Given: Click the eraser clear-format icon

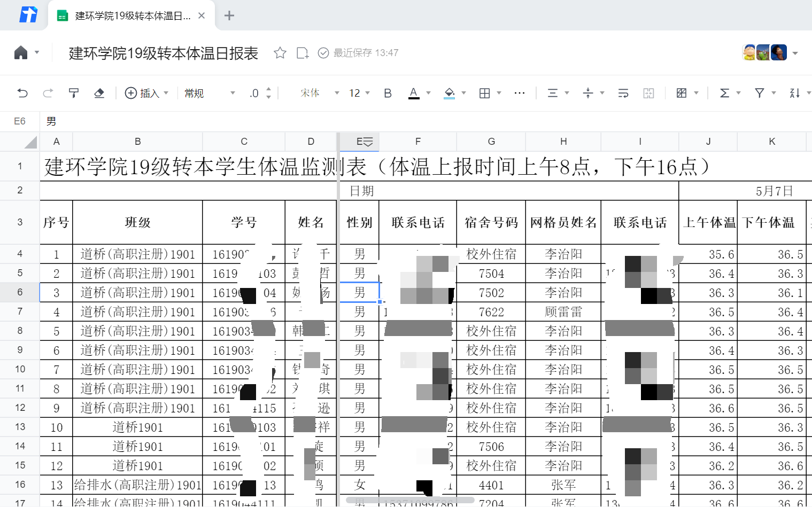Looking at the screenshot, I should [99, 93].
